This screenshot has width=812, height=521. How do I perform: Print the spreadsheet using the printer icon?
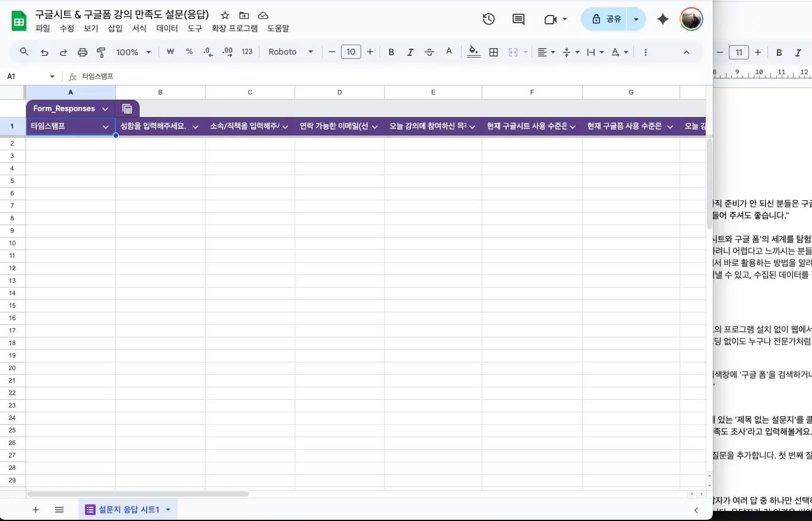(x=83, y=52)
